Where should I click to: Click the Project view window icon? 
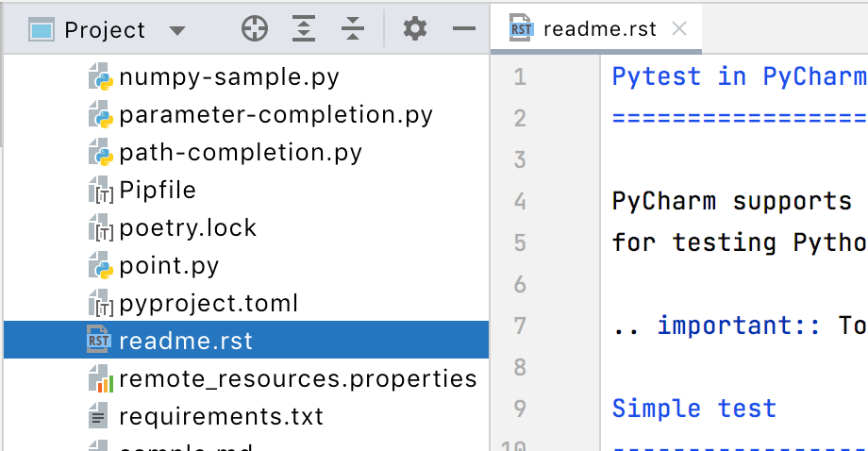[41, 30]
